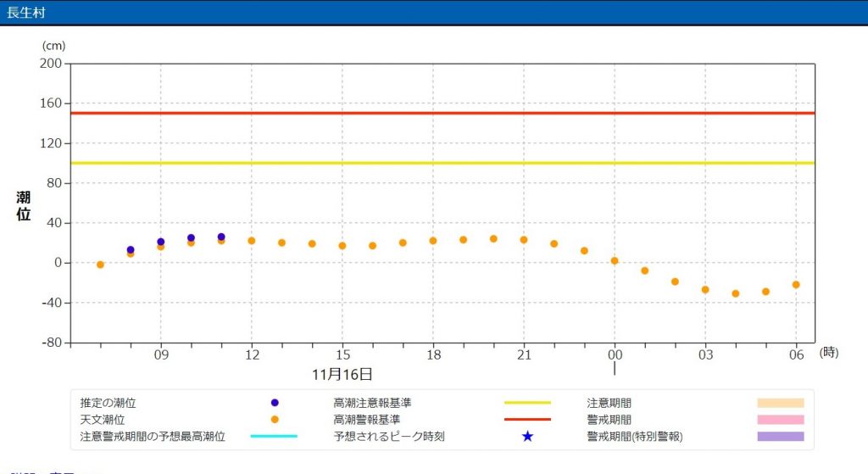Click the 11月16日 date label under the axis
This screenshot has height=474, width=868.
click(x=342, y=374)
